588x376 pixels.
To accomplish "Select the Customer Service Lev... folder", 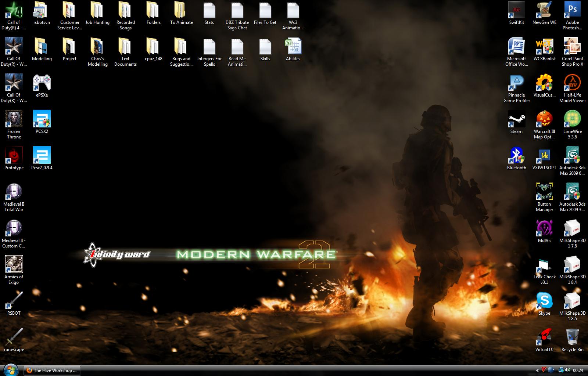I will tap(69, 16).
